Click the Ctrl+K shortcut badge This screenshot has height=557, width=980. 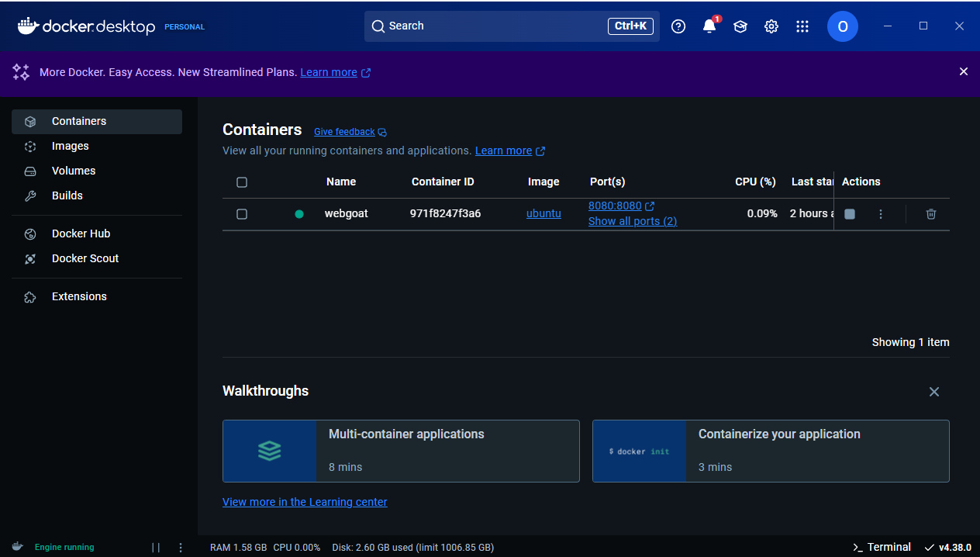630,26
